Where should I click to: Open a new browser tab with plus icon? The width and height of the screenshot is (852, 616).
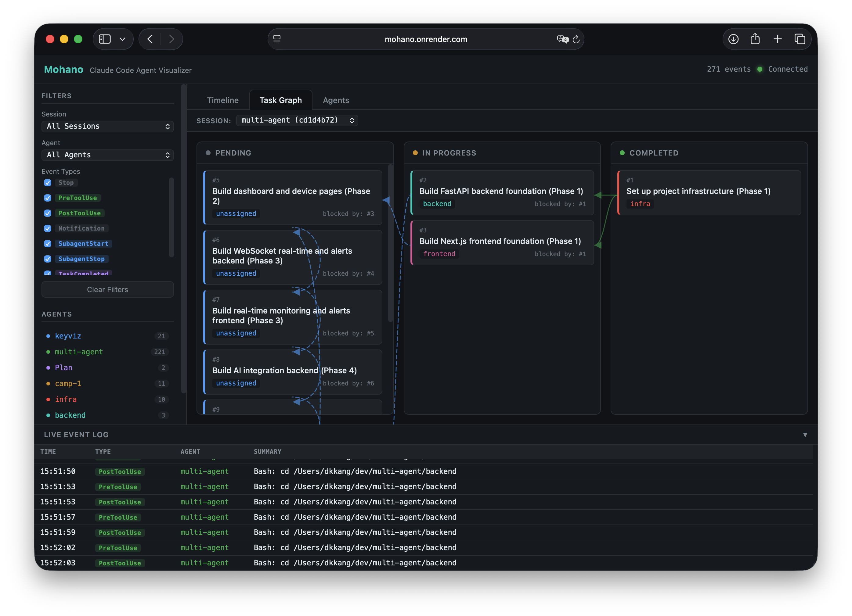click(777, 39)
